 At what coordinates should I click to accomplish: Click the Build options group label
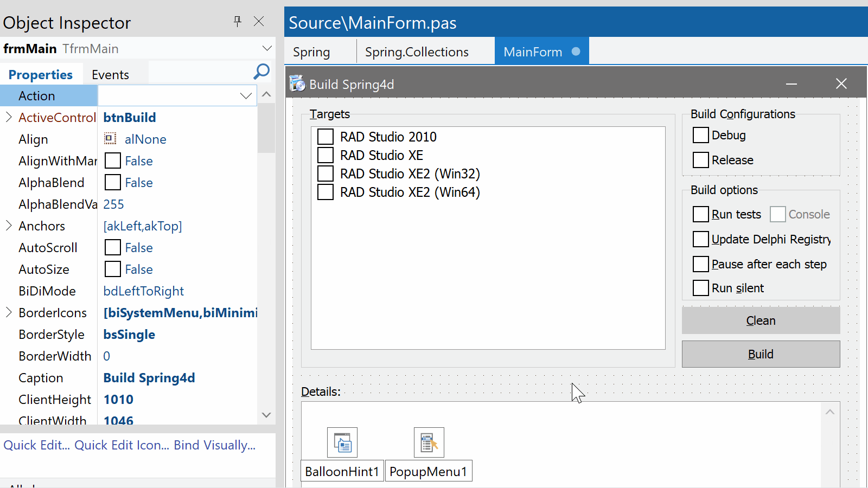[x=724, y=190]
